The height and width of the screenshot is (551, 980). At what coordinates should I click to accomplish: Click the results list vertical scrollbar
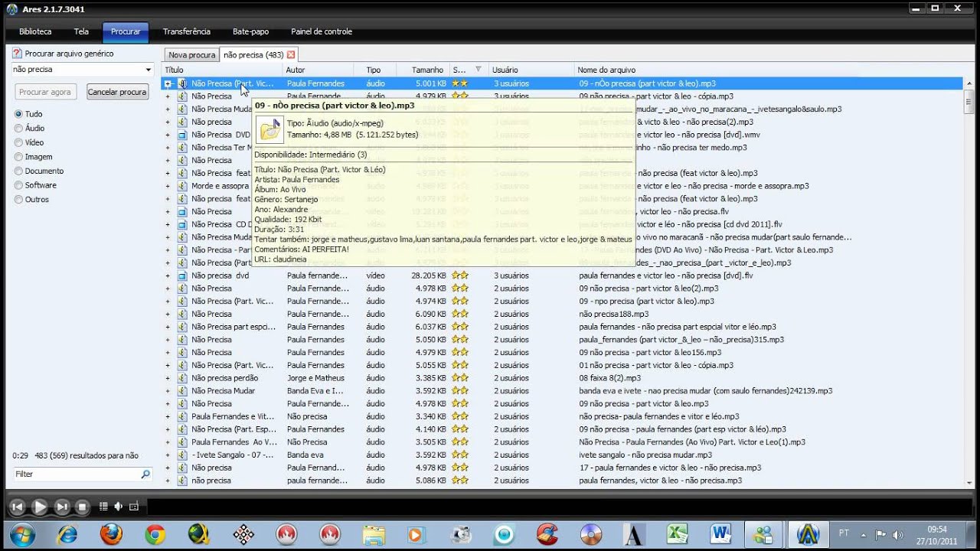tap(969, 282)
